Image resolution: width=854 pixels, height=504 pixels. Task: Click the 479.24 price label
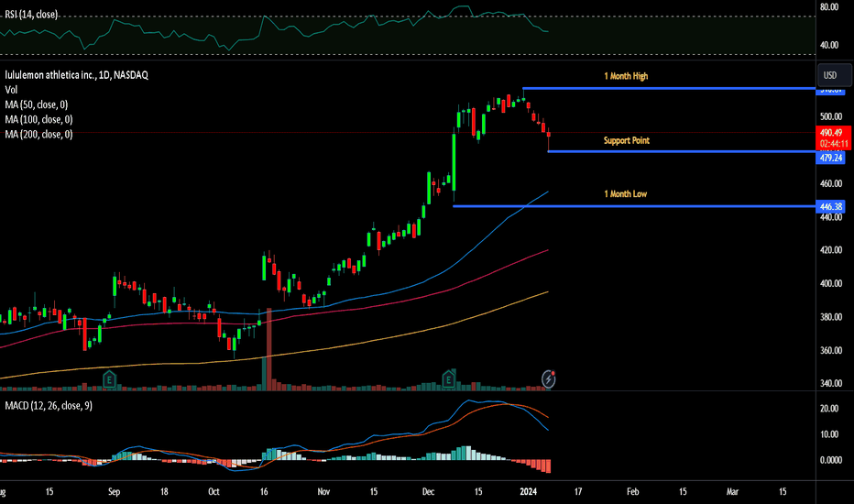(x=831, y=158)
